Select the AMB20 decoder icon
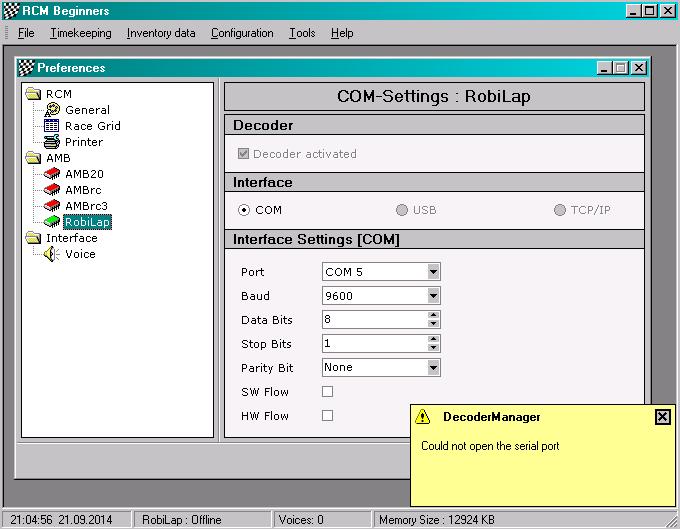This screenshot has height=529, width=680. point(52,174)
